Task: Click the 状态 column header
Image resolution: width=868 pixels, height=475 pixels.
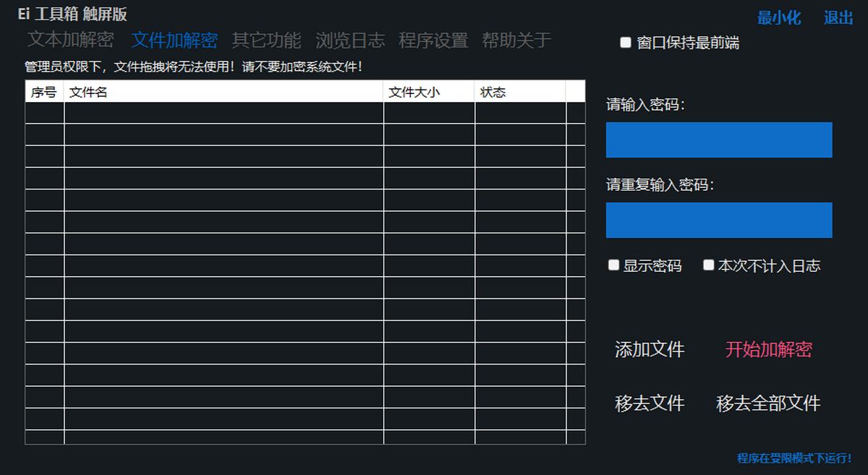Action: (519, 92)
